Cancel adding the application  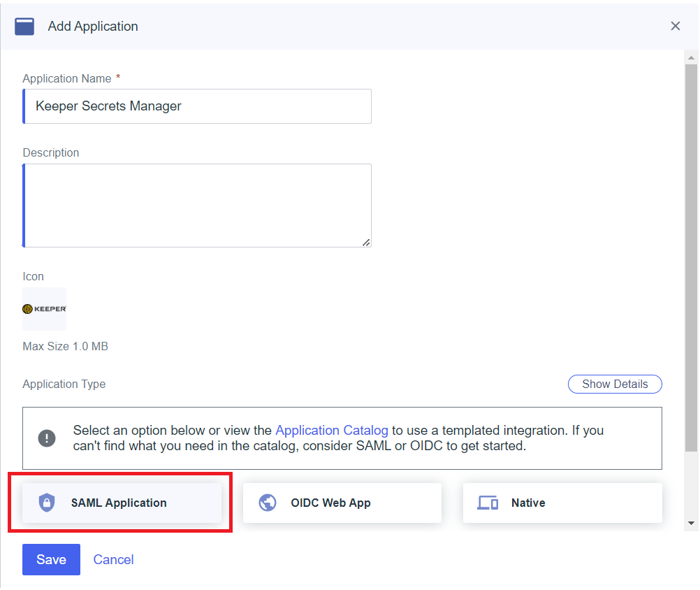click(113, 559)
